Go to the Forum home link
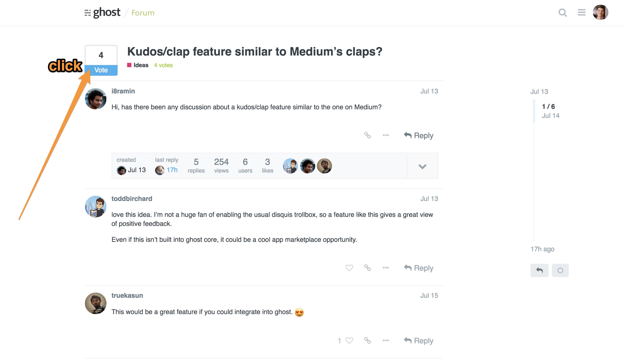 click(x=143, y=13)
